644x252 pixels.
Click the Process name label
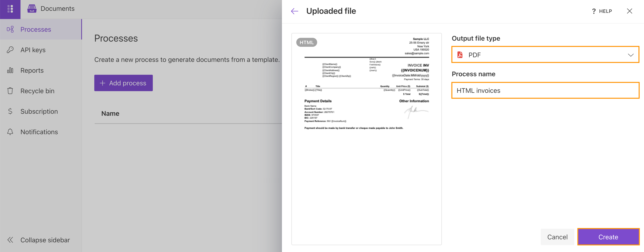[x=473, y=74]
